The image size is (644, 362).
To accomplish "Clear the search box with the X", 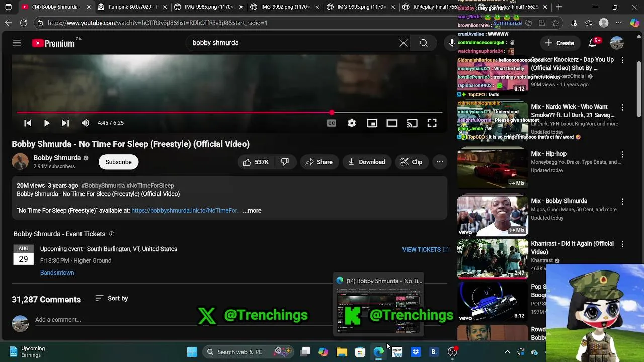I will point(404,43).
